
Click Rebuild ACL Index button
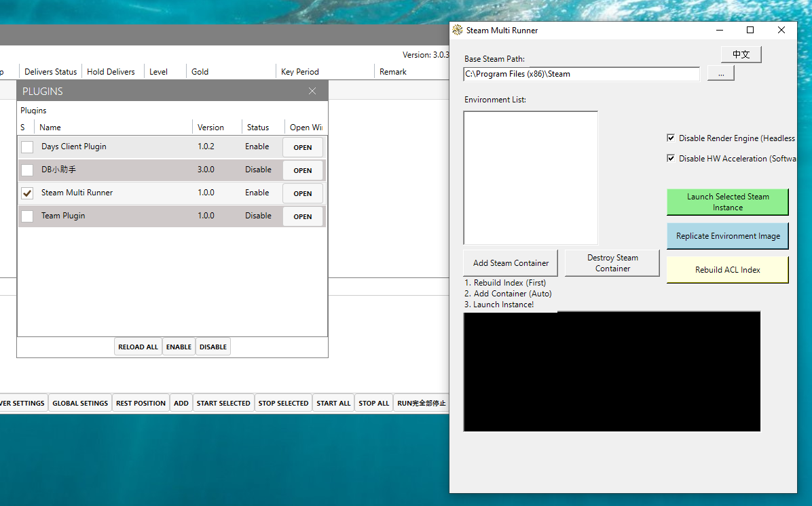coord(728,269)
